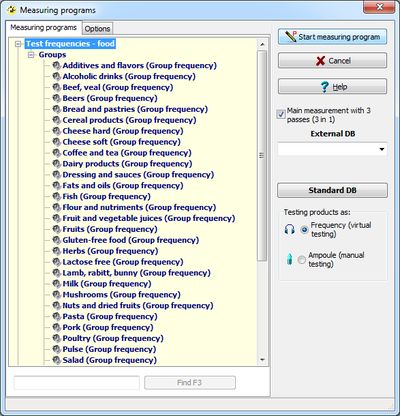The height and width of the screenshot is (416, 400).
Task: Select Ampoule (manual testing) radio button
Action: [x=302, y=259]
